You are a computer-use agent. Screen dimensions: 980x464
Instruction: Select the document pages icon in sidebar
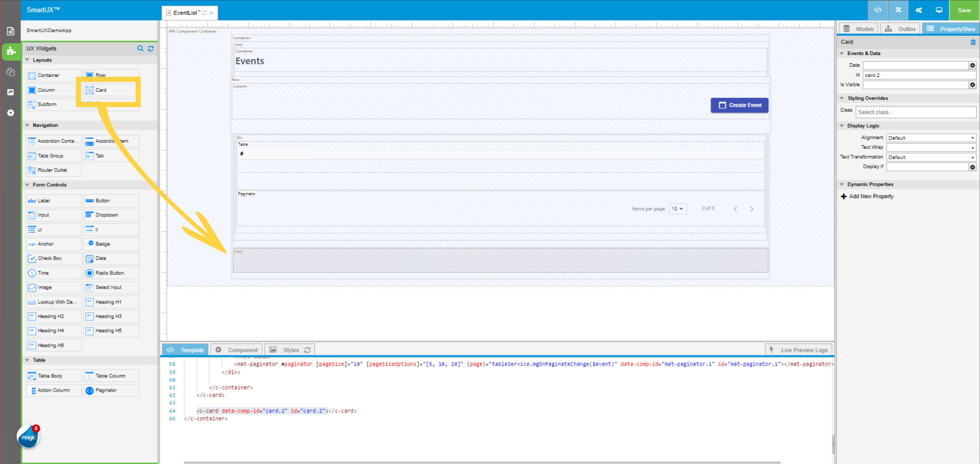11,31
